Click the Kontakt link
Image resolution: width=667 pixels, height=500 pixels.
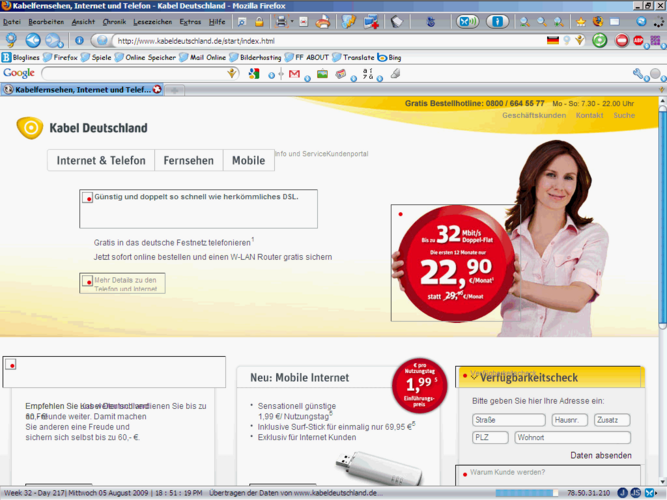(x=589, y=115)
